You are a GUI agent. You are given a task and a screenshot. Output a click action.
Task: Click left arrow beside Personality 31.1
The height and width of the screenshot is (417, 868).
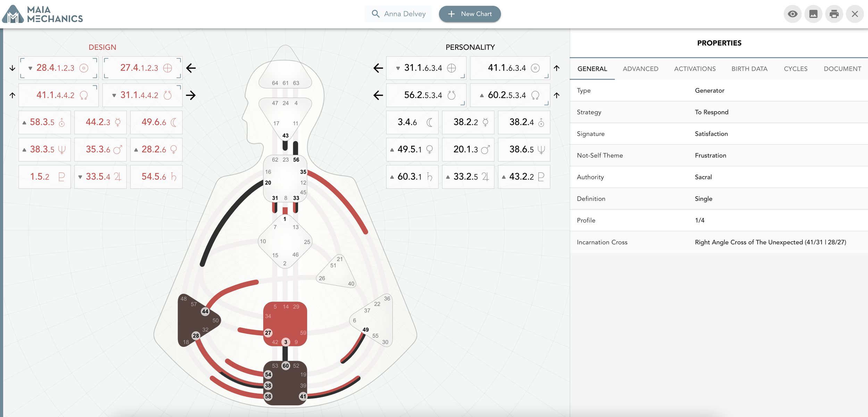coord(378,68)
